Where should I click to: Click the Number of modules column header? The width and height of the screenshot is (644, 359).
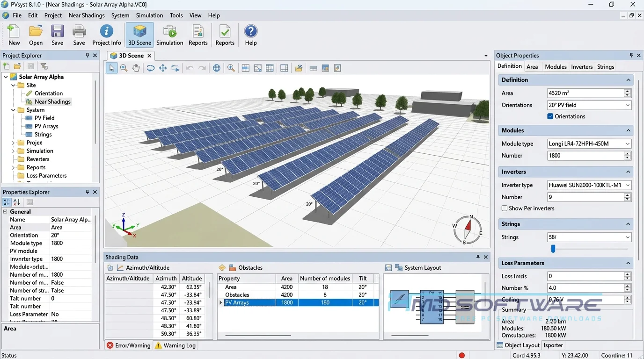(x=325, y=279)
